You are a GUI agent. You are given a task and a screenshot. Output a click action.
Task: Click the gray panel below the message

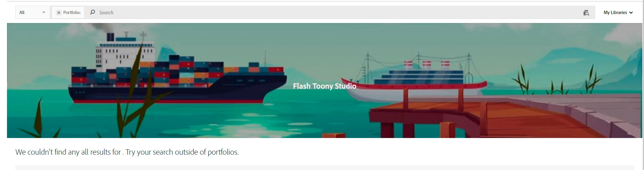point(325,167)
